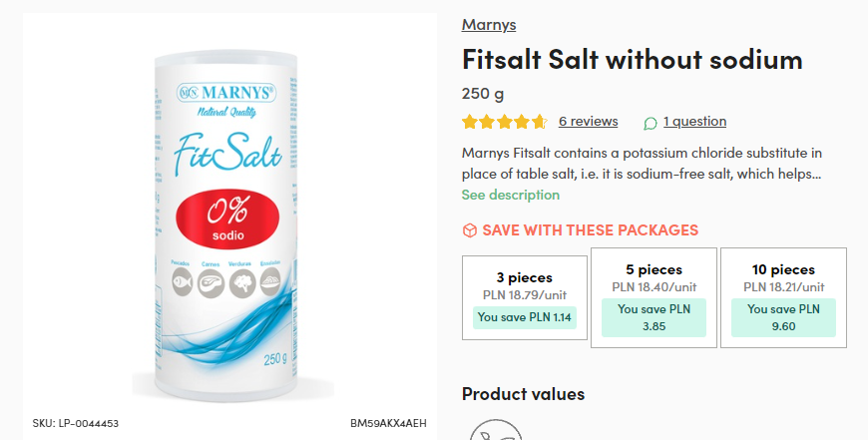Screen dimensions: 868x440
Task: Select the 3 pieces package
Action: tap(524, 297)
